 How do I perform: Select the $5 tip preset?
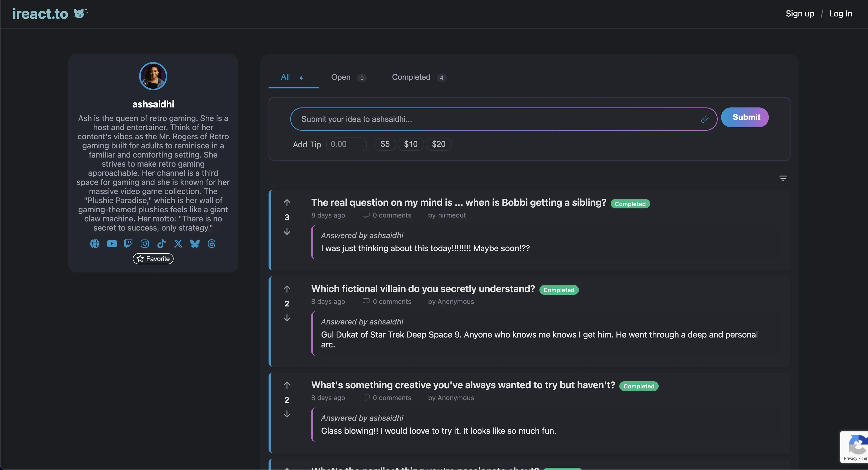(x=385, y=144)
